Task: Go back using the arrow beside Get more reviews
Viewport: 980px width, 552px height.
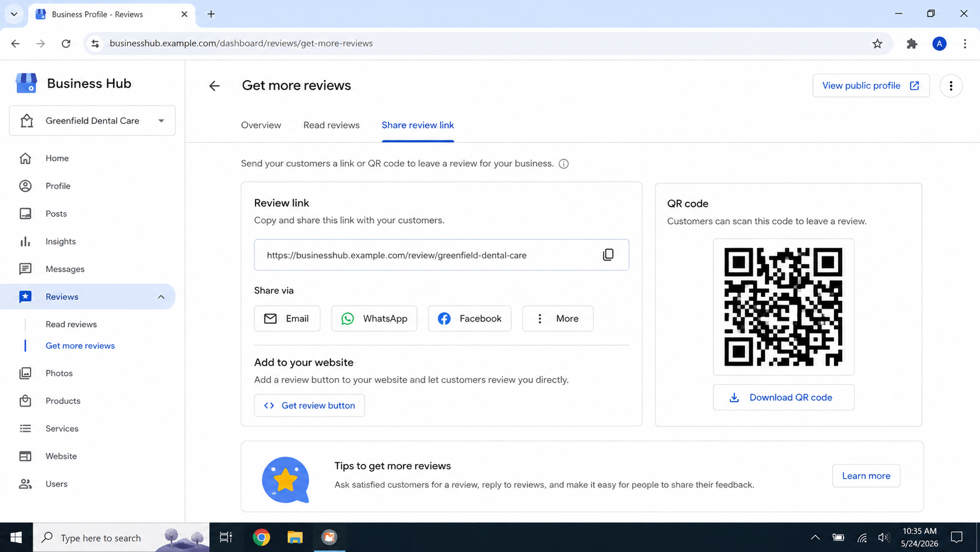Action: [x=215, y=86]
